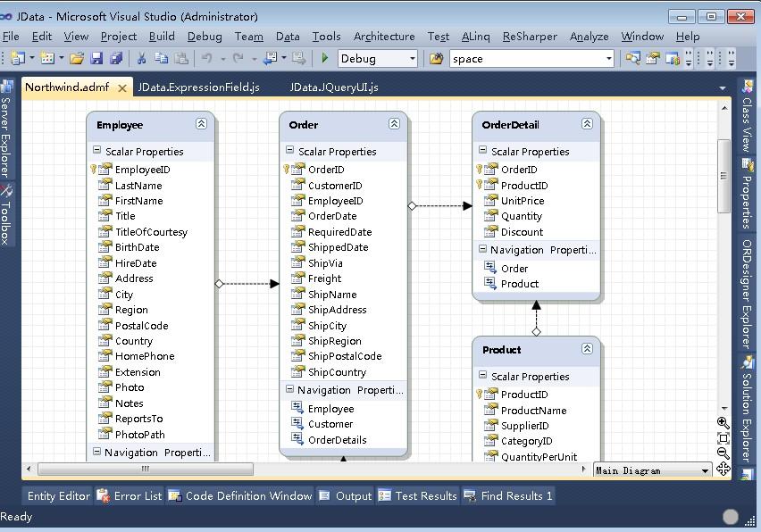
Task: Expand the Server Explorer side panel
Action: tap(6, 129)
